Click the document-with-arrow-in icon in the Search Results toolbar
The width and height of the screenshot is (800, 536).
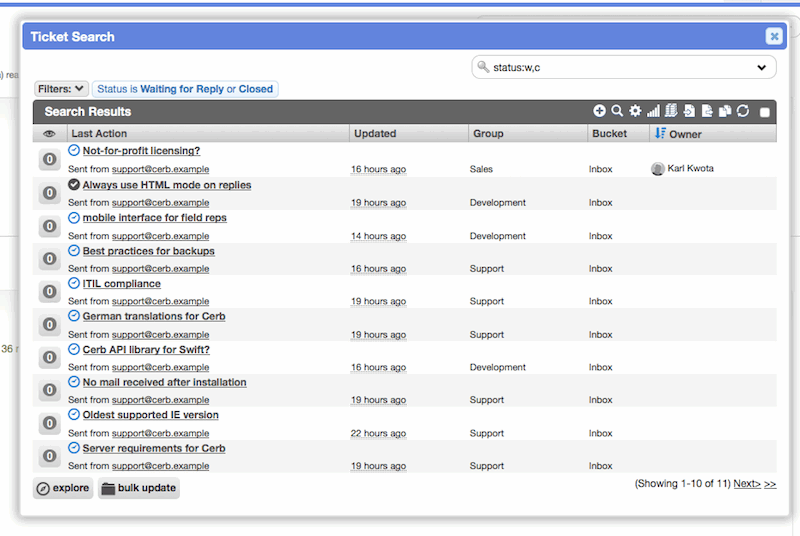click(689, 111)
